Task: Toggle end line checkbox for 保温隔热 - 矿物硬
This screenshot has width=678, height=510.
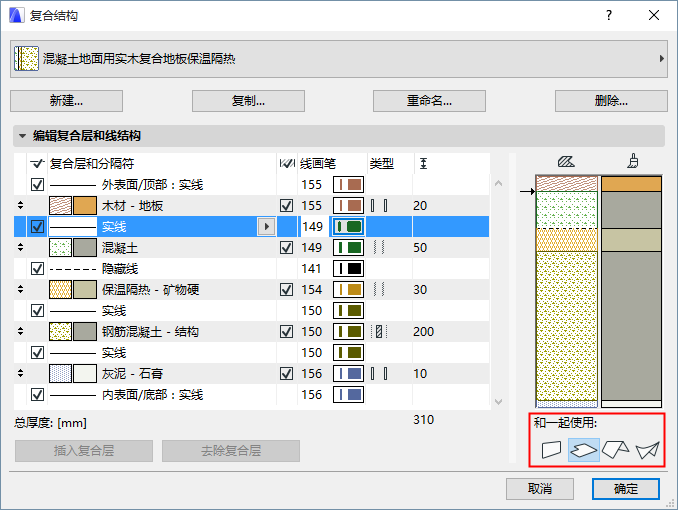Action: coord(287,289)
